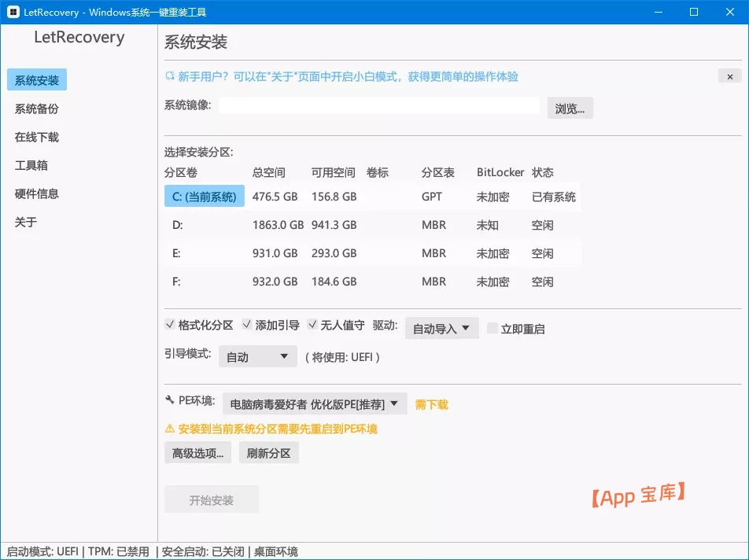Viewport: 749px width, 560px height.
Task: Dismiss the beginner tip banner
Action: 730,76
